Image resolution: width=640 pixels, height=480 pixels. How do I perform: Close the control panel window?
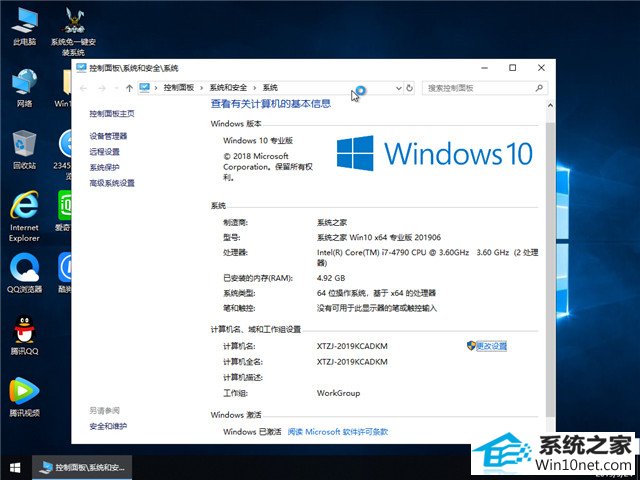pos(541,68)
